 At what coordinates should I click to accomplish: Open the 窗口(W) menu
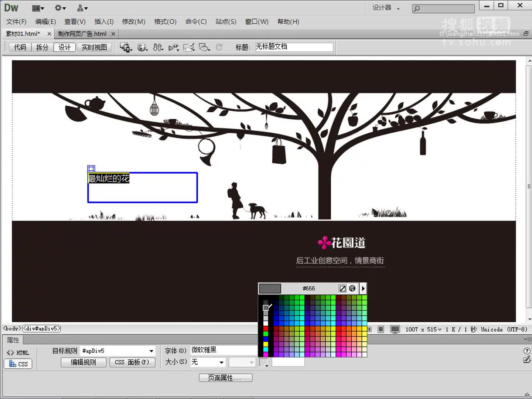click(x=257, y=22)
